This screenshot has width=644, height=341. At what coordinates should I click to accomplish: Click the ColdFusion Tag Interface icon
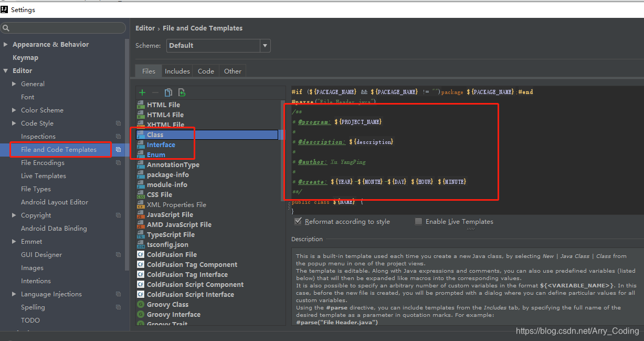(x=141, y=274)
